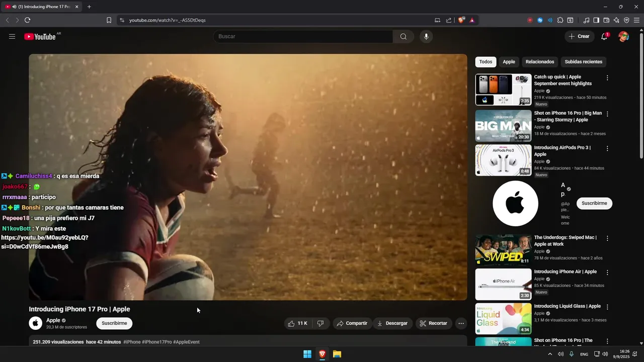
Task: Click the search magnifier button
Action: (x=404, y=36)
